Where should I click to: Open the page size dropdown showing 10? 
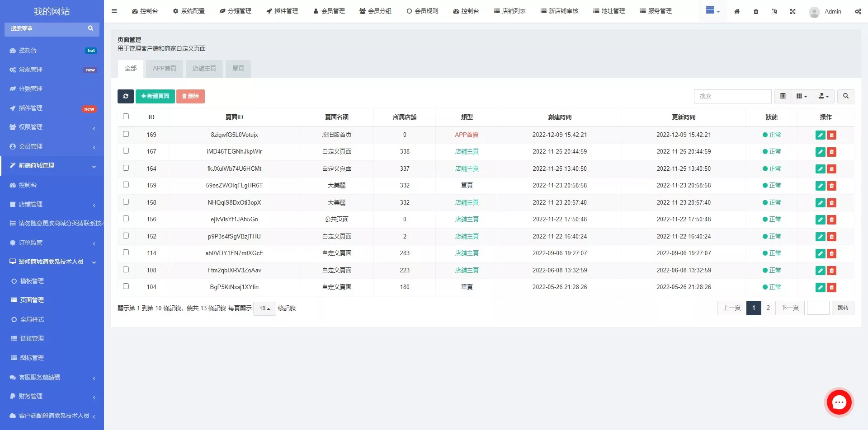[264, 308]
